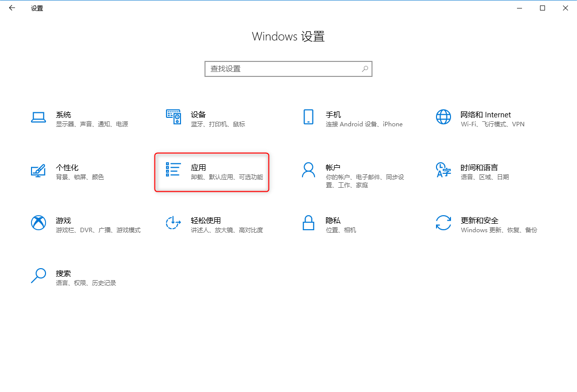Open 轻松使用 settings title
This screenshot has width=577, height=392.
[x=205, y=220]
